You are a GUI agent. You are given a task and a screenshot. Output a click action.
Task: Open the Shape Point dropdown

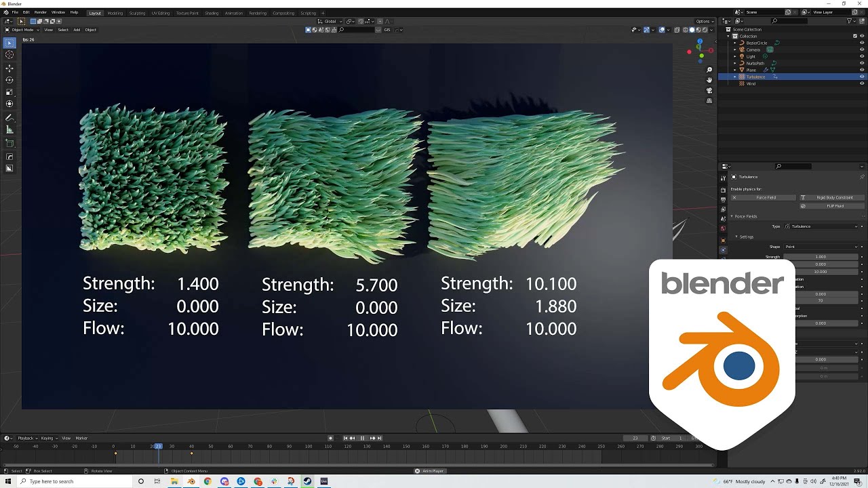[x=821, y=247]
